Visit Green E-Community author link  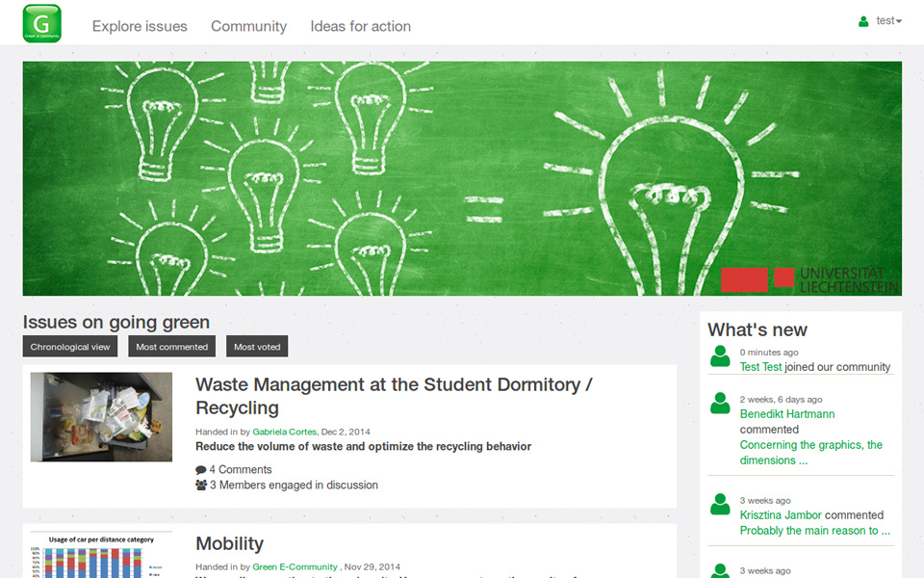[295, 566]
